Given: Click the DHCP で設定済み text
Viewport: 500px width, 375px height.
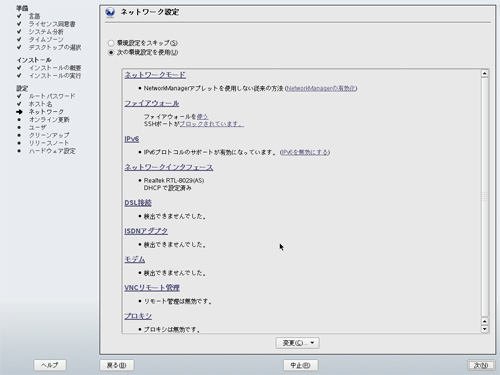Looking at the screenshot, I should pos(168,188).
